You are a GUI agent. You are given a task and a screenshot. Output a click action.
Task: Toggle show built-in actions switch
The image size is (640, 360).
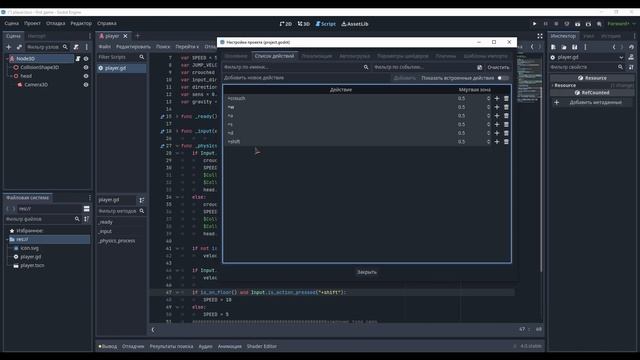(503, 78)
